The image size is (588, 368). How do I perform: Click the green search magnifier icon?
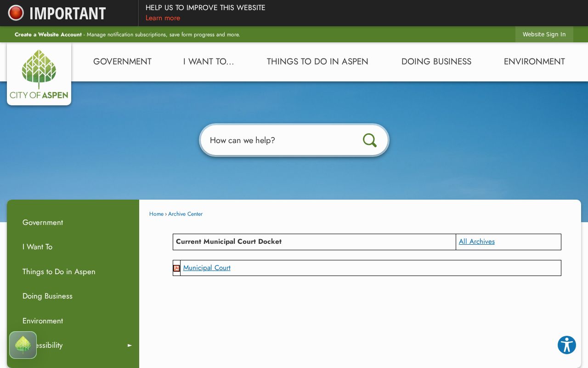(x=370, y=140)
